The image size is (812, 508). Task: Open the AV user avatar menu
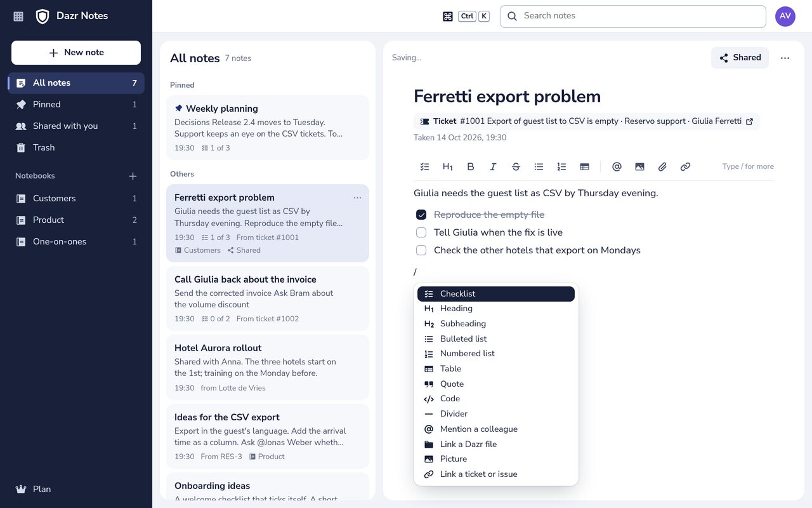click(x=785, y=17)
